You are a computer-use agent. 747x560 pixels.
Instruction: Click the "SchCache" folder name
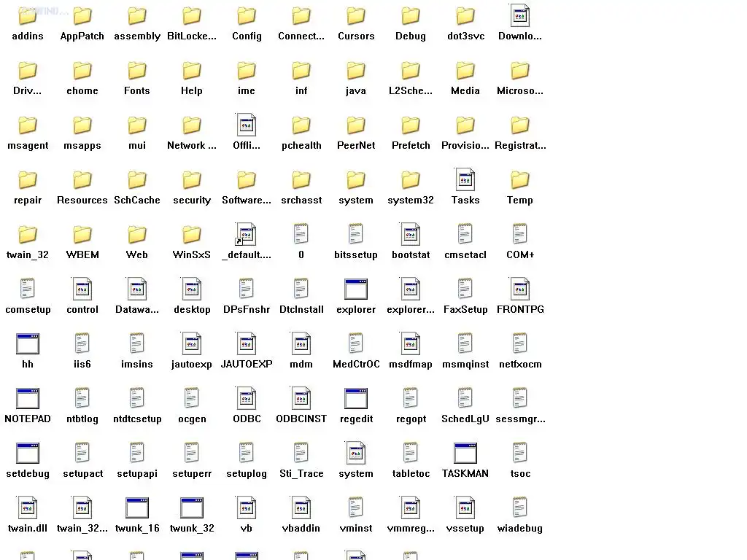pos(137,200)
